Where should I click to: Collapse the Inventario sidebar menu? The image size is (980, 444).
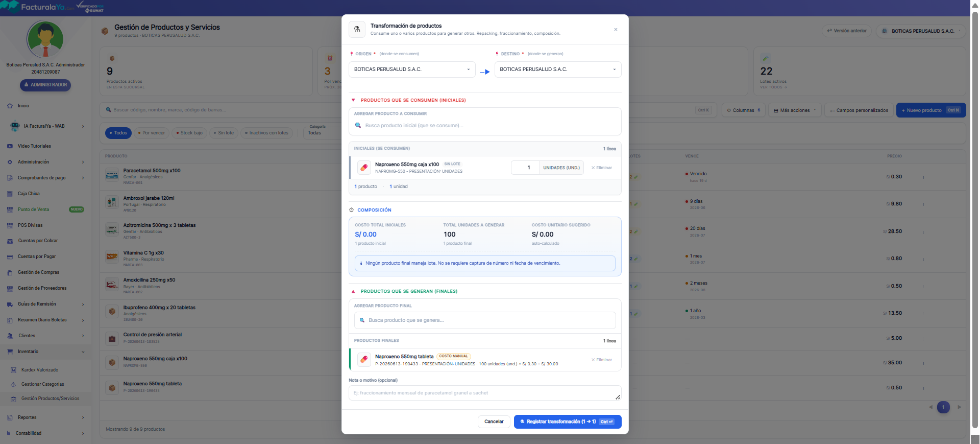46,352
